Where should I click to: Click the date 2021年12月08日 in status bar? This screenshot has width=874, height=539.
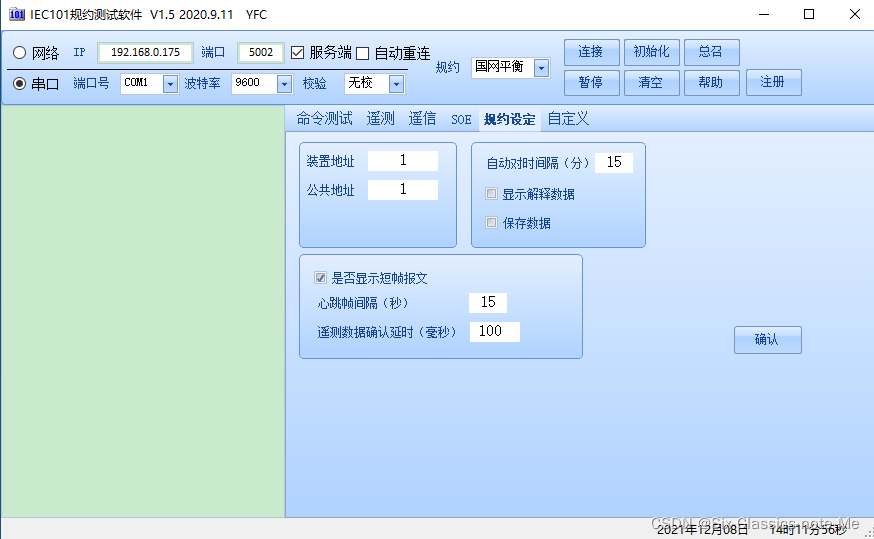tap(702, 530)
